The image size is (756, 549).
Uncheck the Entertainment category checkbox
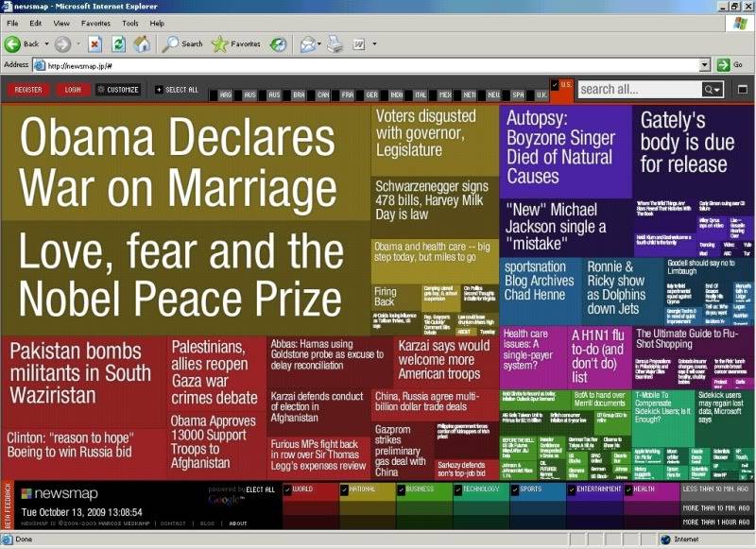(572, 490)
